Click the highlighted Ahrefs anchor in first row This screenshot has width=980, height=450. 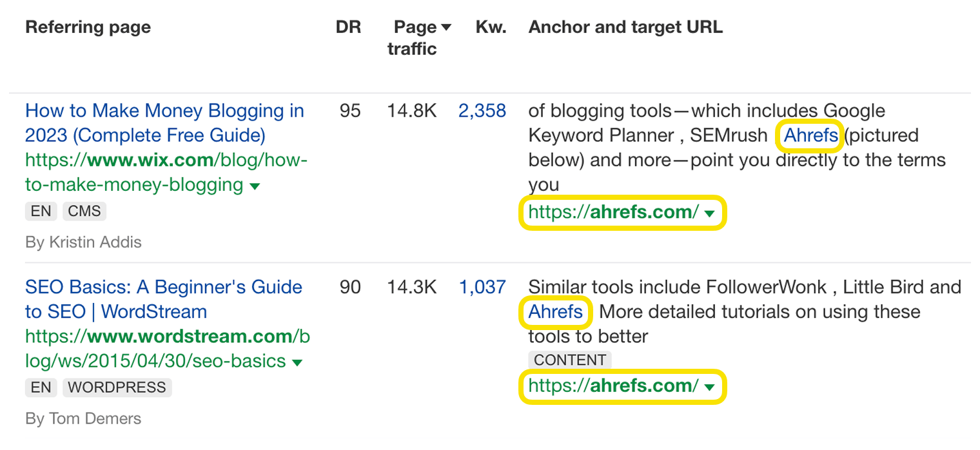(x=810, y=135)
